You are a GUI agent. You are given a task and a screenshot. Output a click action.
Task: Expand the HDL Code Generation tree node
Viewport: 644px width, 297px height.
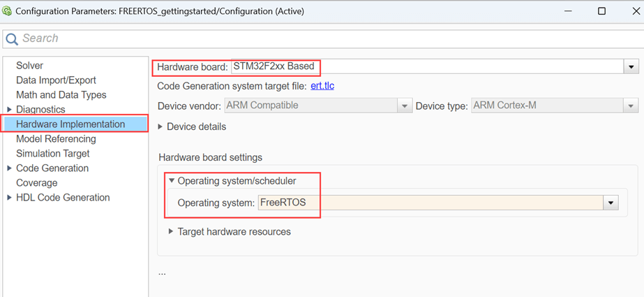pos(9,198)
